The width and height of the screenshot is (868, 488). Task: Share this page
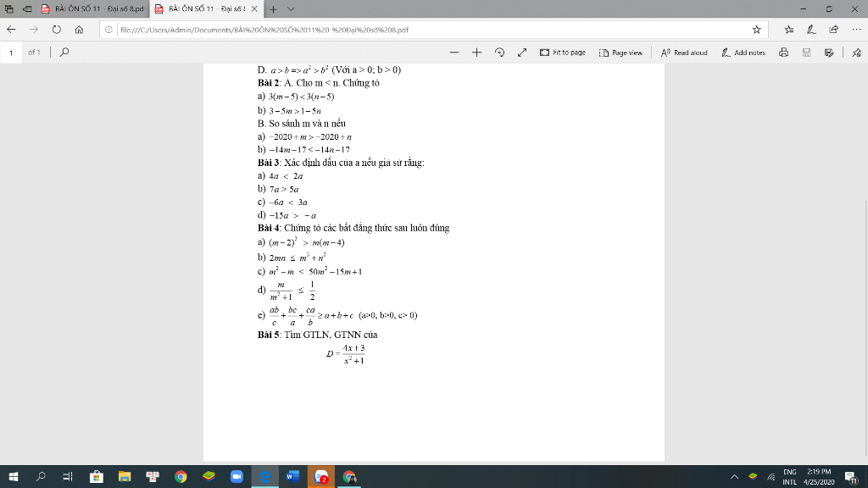click(834, 30)
